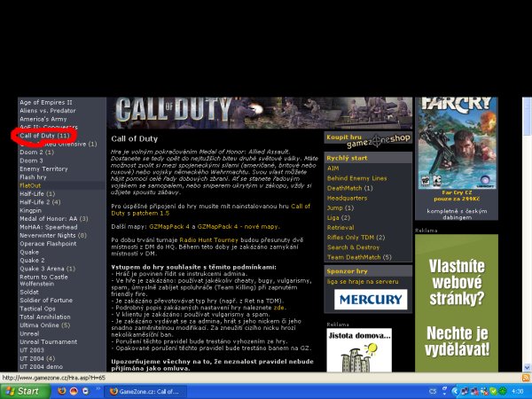Select Soldat in the game list
The image size is (532, 399).
point(29,292)
